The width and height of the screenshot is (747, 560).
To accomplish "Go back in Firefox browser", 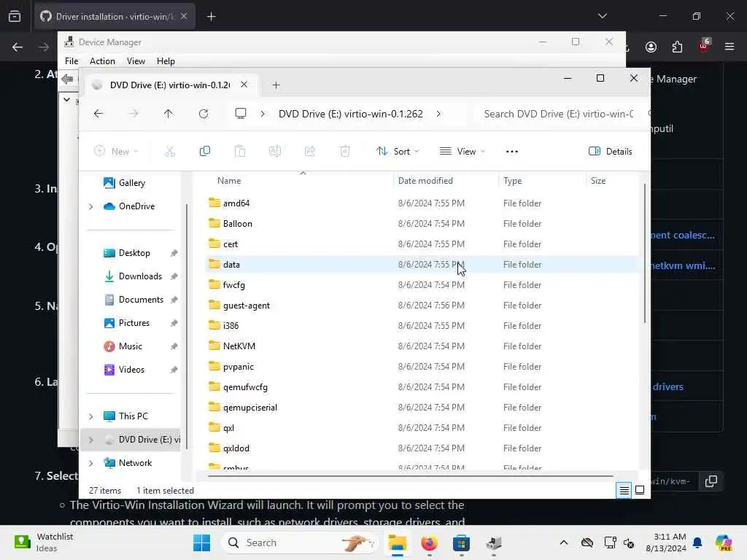I will (18, 47).
